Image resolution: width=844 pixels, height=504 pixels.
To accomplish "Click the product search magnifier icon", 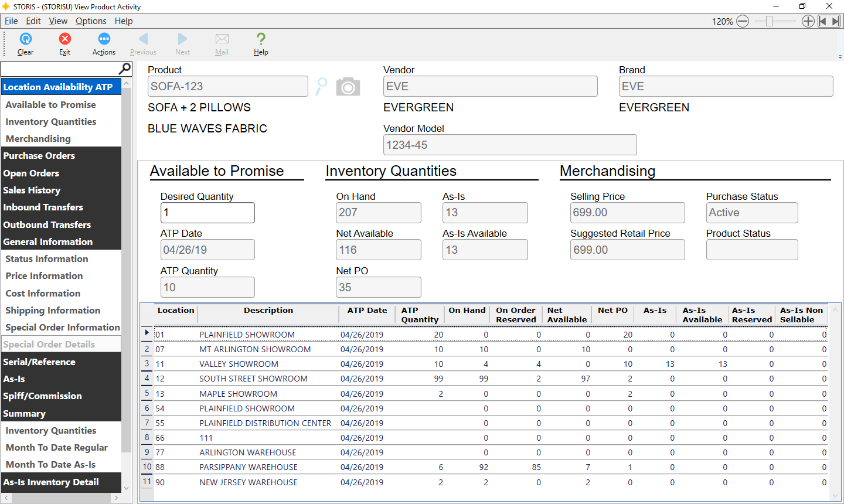I will point(321,86).
